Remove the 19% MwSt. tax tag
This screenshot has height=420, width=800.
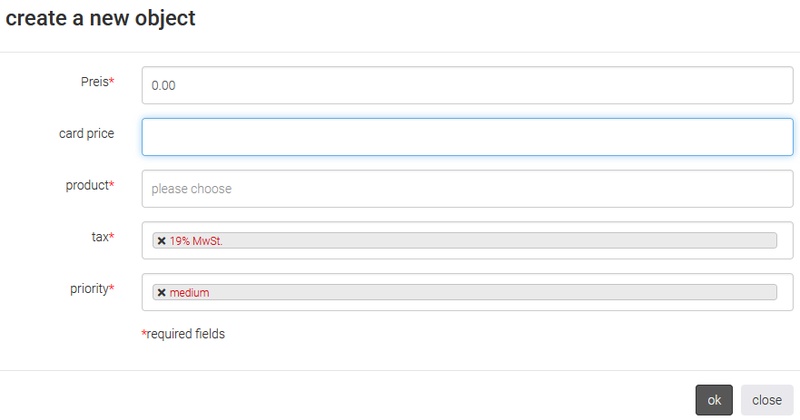[161, 240]
